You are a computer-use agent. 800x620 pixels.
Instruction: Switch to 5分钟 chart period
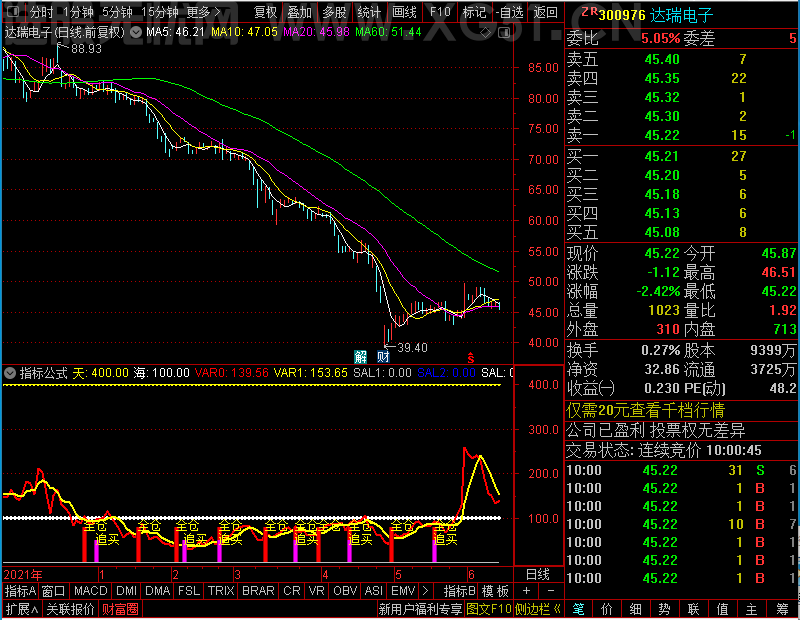click(x=117, y=12)
